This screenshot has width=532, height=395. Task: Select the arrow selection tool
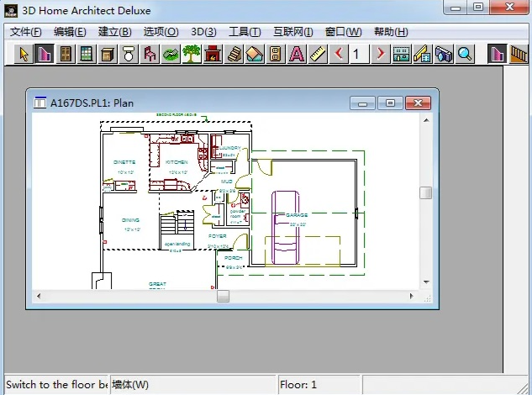pyautogui.click(x=24, y=55)
